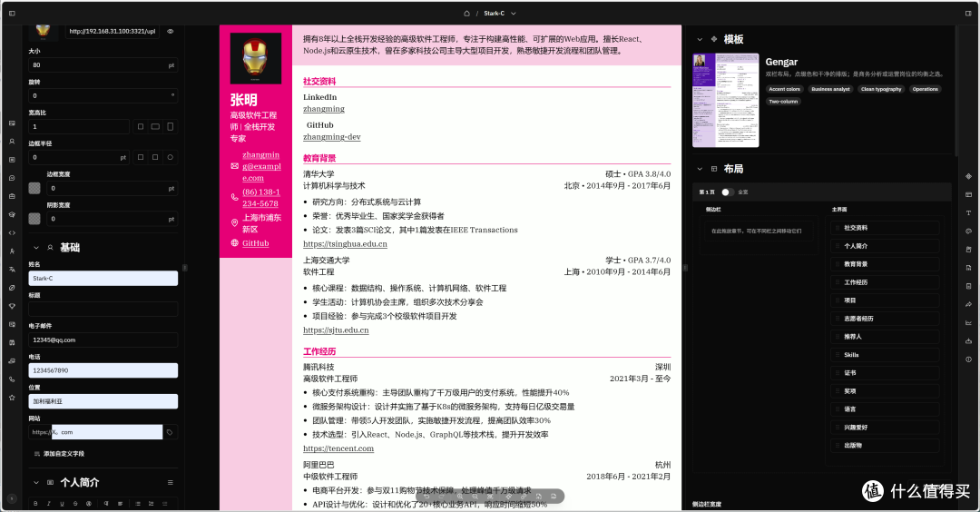The image size is (980, 512).
Task: Select 工作经历 layout item
Action: click(x=885, y=282)
